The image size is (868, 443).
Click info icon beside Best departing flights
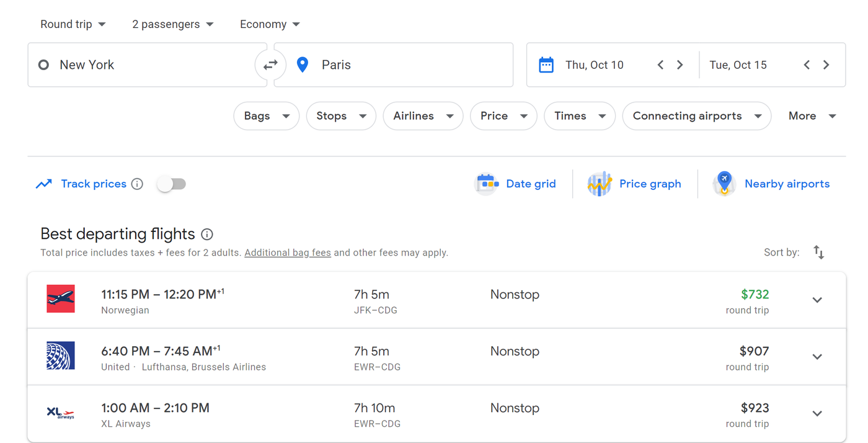point(207,235)
